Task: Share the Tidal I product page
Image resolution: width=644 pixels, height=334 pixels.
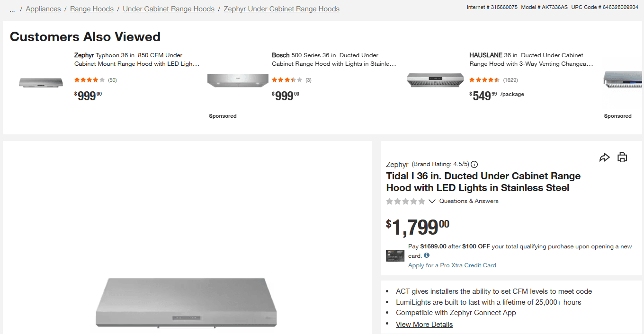Action: click(604, 157)
